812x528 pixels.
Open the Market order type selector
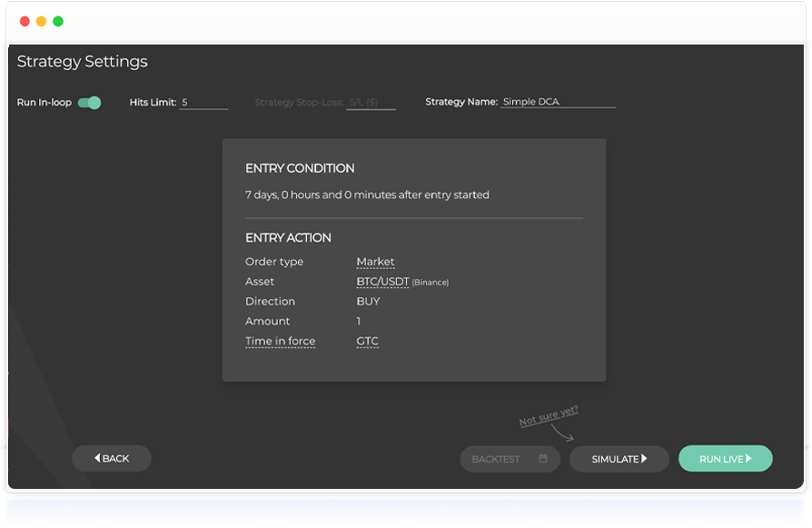[375, 261]
